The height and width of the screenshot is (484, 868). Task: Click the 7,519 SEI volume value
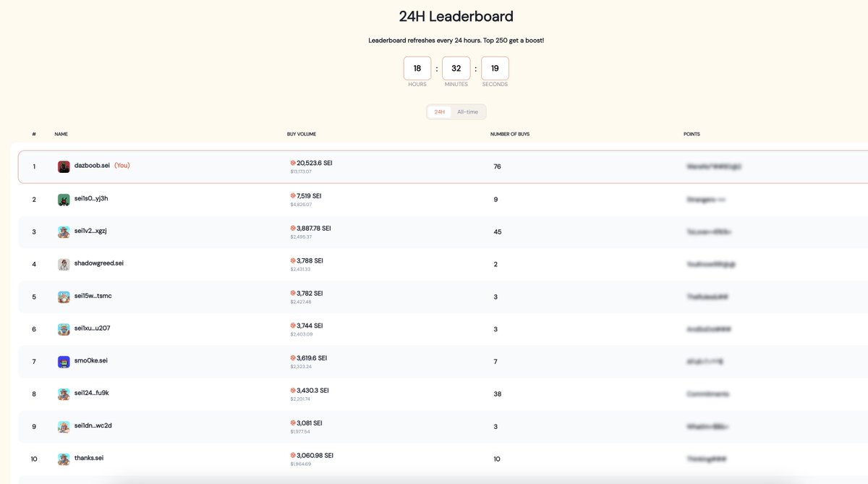309,195
